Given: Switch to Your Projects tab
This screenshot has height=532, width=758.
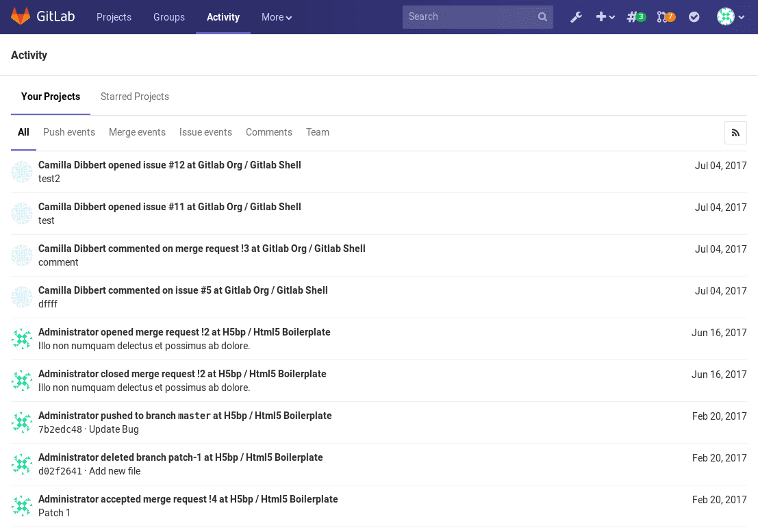Looking at the screenshot, I should (x=51, y=97).
